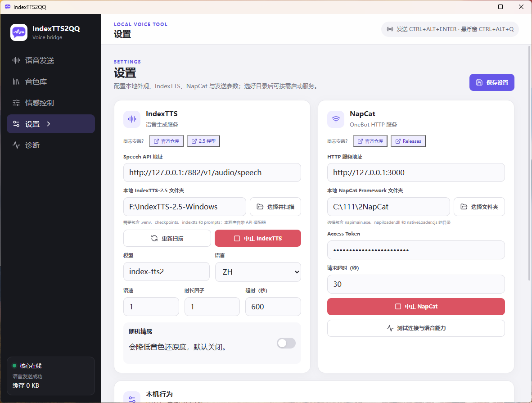Open the 诊断 page
The width and height of the screenshot is (532, 403).
50,145
